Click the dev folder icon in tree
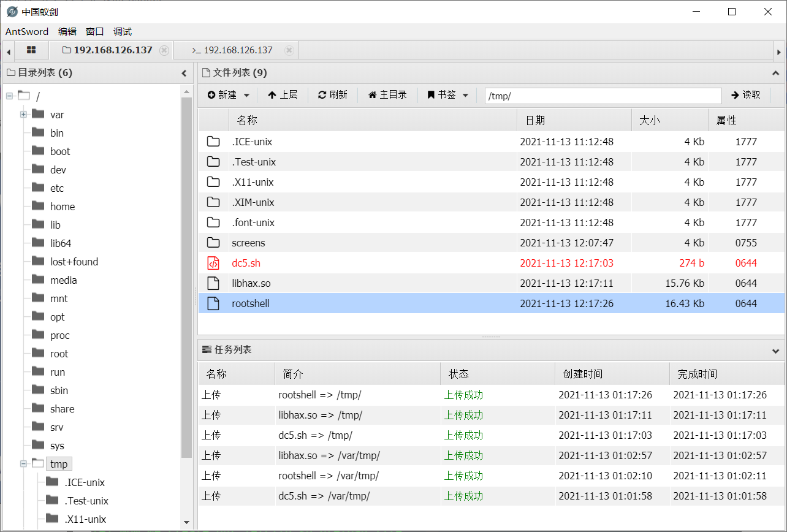Viewport: 787px width, 532px height. (38, 169)
